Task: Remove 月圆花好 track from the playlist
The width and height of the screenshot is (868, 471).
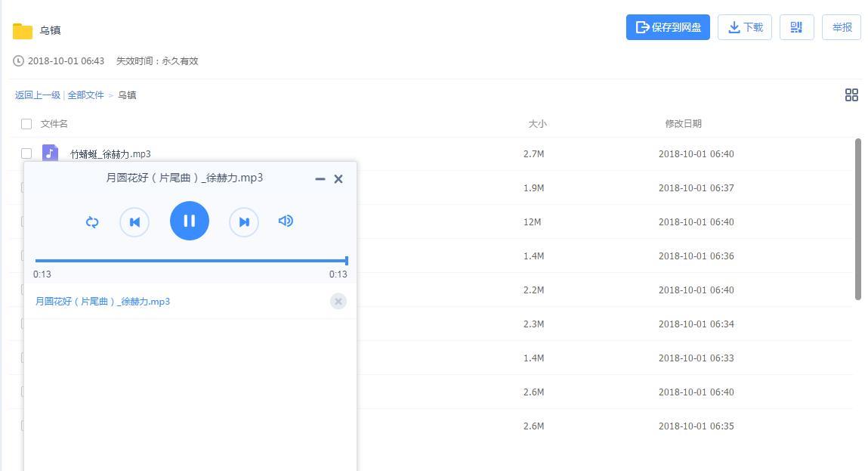Action: pyautogui.click(x=338, y=302)
